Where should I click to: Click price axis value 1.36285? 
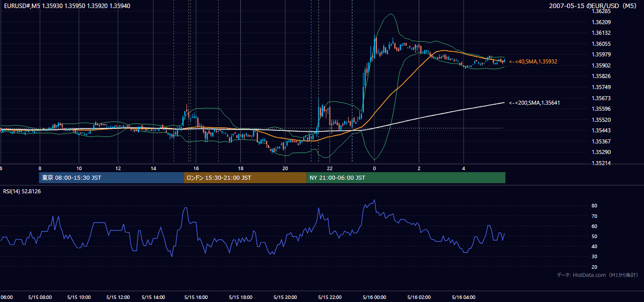coord(600,11)
